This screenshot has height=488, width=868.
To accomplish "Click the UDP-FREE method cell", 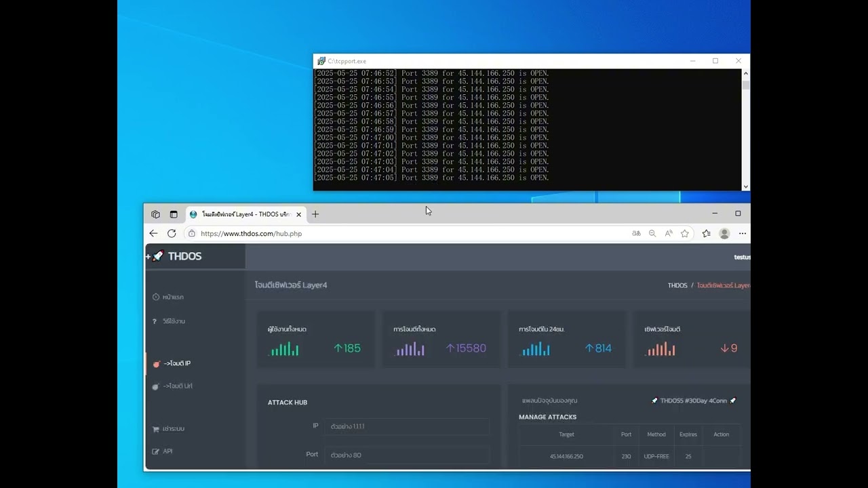I will click(x=656, y=457).
